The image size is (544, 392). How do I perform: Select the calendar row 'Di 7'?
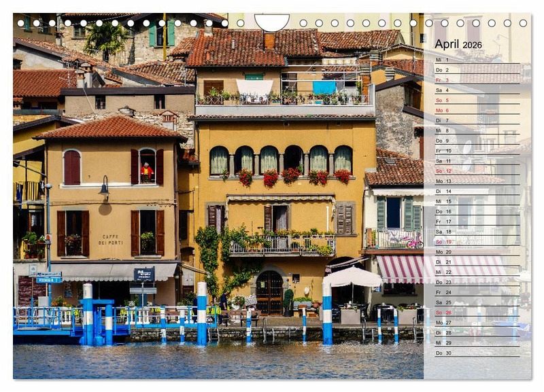tap(477, 121)
